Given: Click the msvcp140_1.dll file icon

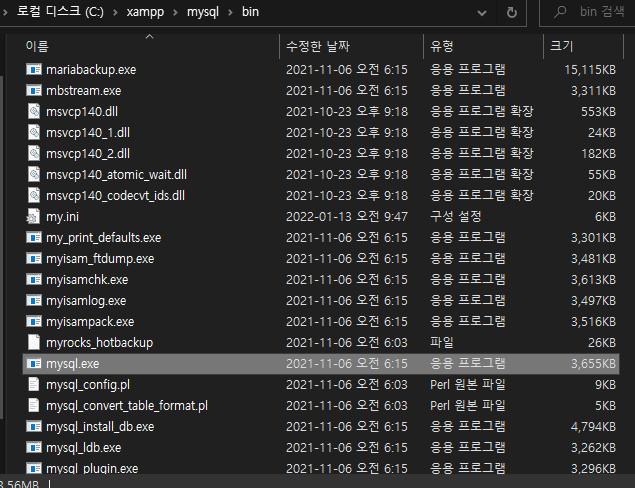Looking at the screenshot, I should [34, 132].
